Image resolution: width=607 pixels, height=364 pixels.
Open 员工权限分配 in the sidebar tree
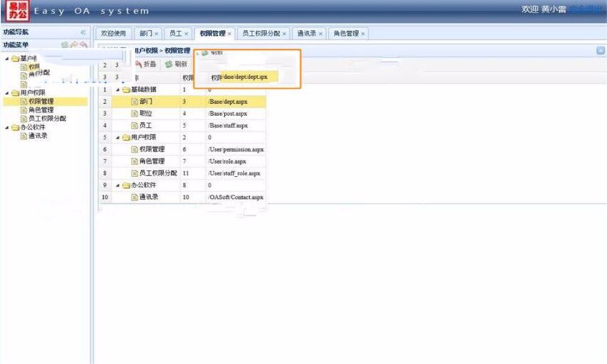47,119
